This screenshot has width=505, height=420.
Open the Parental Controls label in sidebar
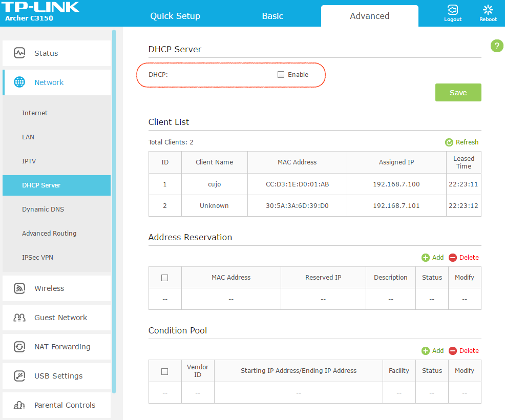[65, 405]
